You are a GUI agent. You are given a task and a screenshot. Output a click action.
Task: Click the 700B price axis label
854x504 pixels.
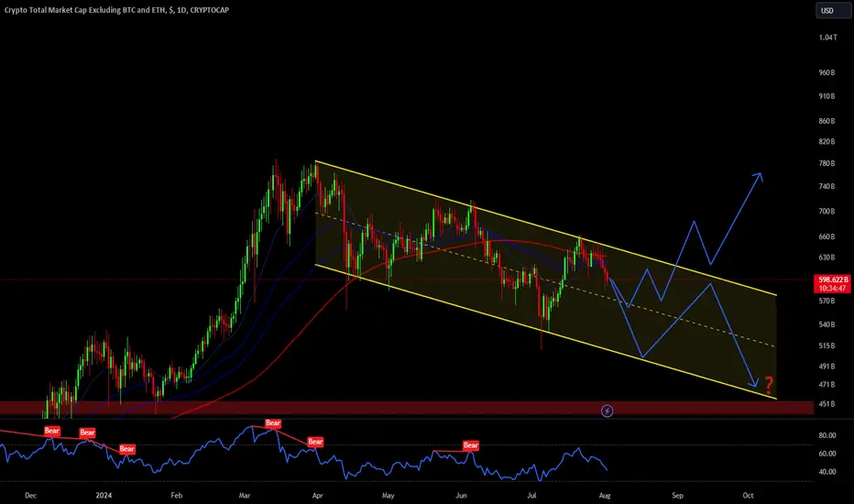tap(827, 212)
